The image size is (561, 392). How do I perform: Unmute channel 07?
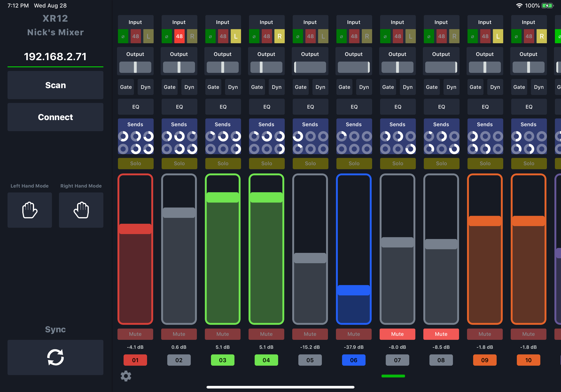click(x=397, y=334)
